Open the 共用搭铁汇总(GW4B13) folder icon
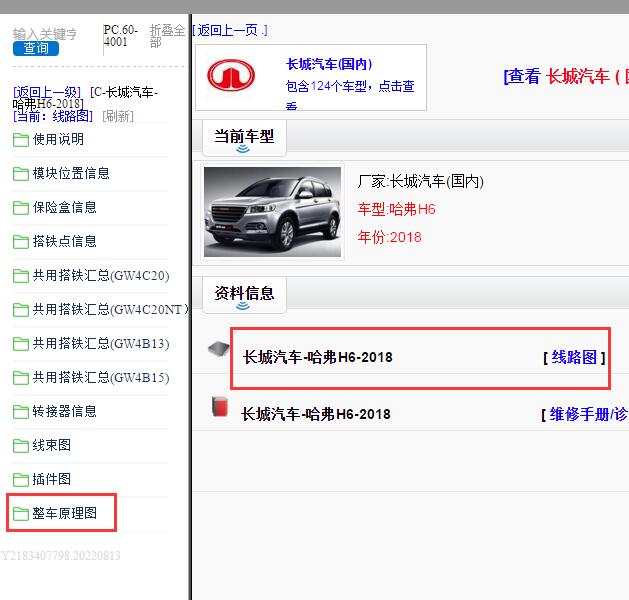 (20, 344)
